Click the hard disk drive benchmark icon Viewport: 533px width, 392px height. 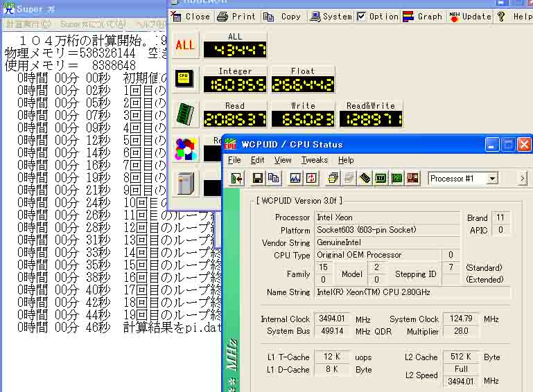point(185,184)
